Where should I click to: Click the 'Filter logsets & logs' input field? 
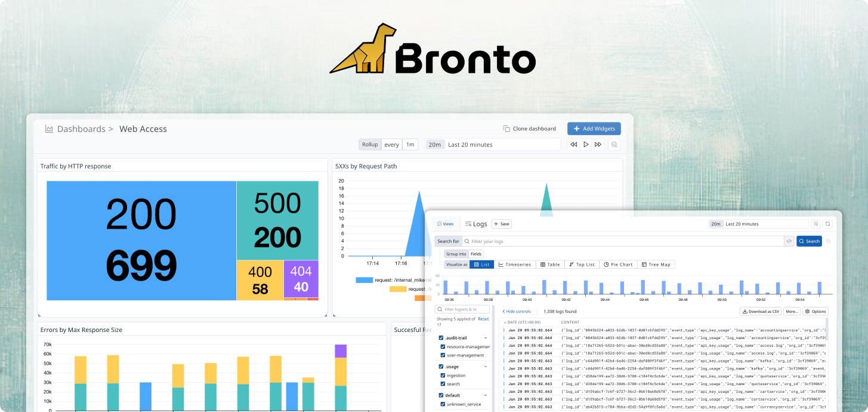(x=462, y=309)
